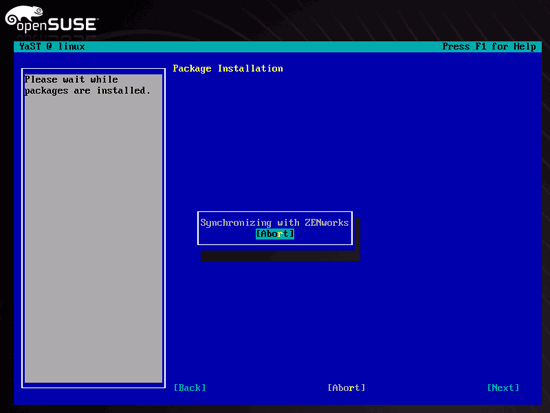Click the Back button at bottom
This screenshot has height=413, width=550.
click(190, 388)
